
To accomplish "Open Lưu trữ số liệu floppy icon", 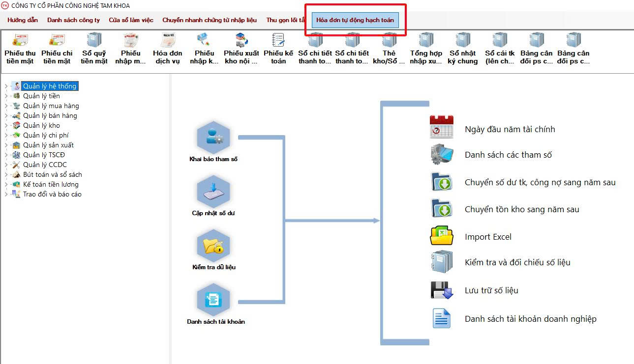I will click(441, 290).
